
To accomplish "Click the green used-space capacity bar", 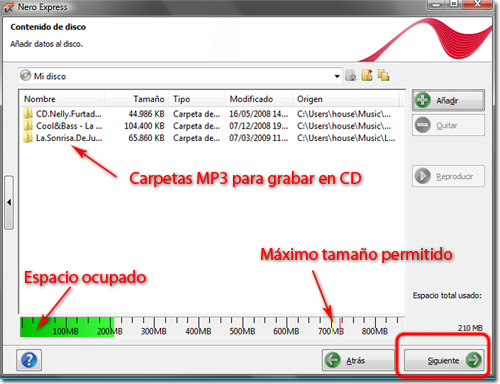I will point(67,327).
